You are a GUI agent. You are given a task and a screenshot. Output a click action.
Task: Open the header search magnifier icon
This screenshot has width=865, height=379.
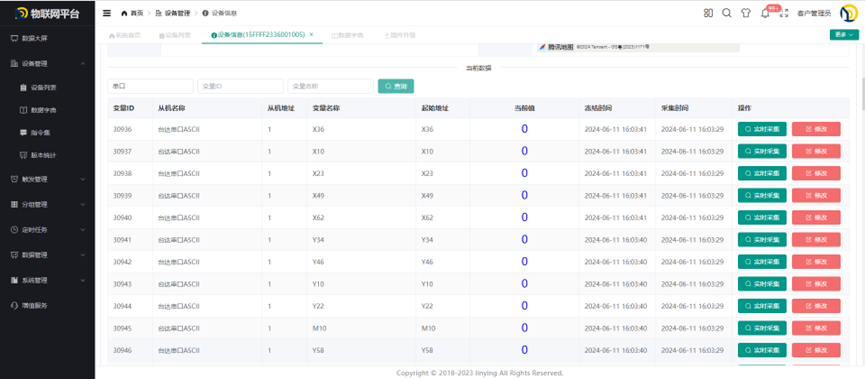727,13
